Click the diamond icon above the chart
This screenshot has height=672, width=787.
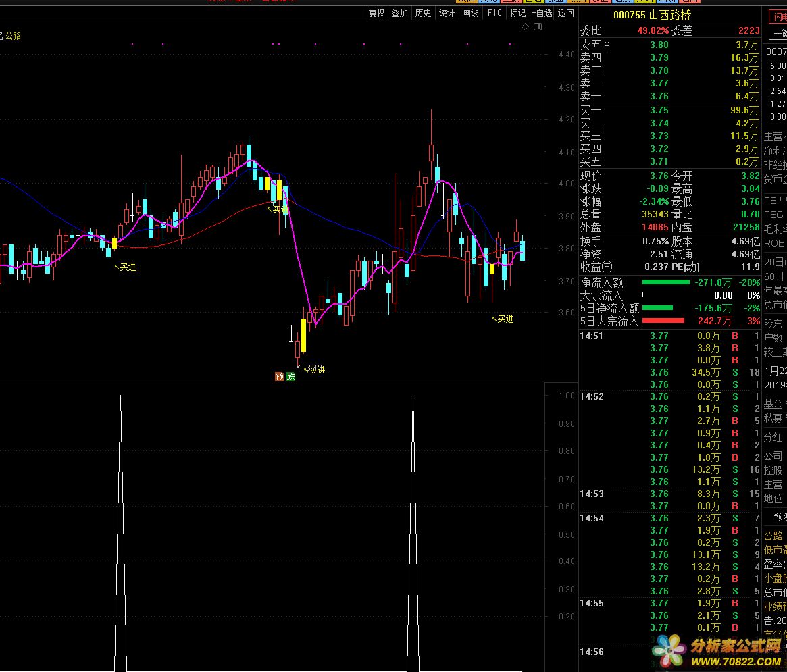[525, 27]
